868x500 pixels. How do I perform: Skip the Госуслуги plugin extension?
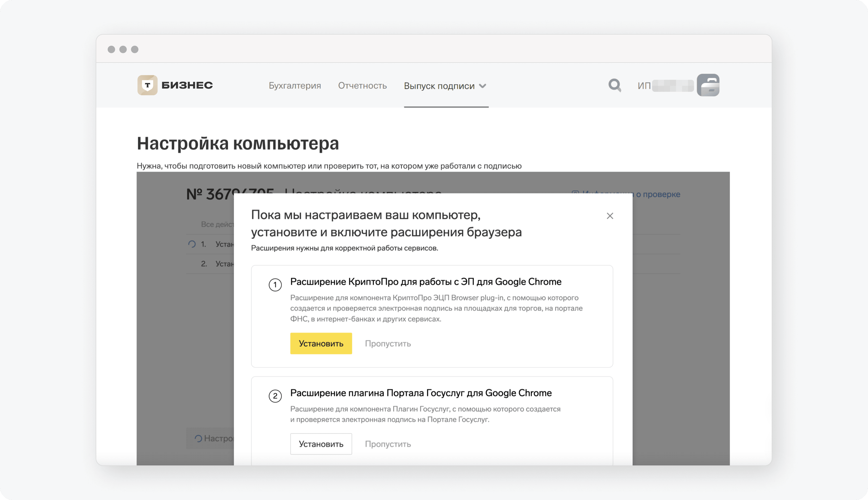[388, 444]
